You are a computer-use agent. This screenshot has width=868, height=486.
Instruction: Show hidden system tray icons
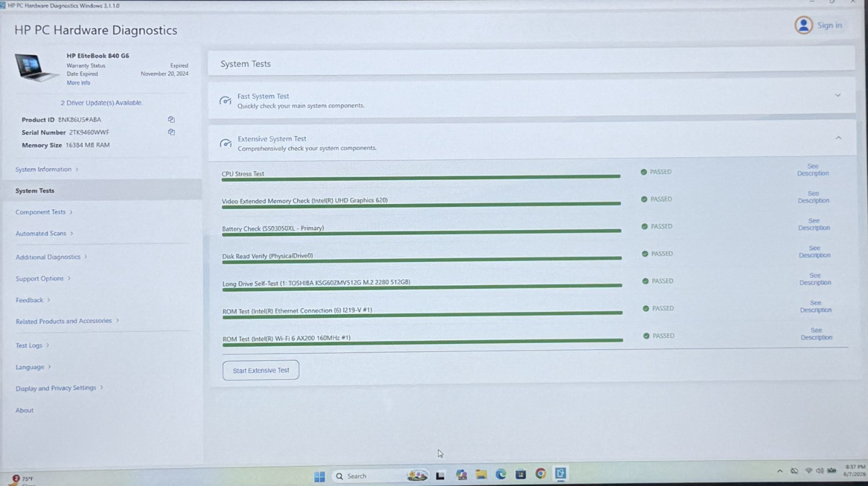780,471
